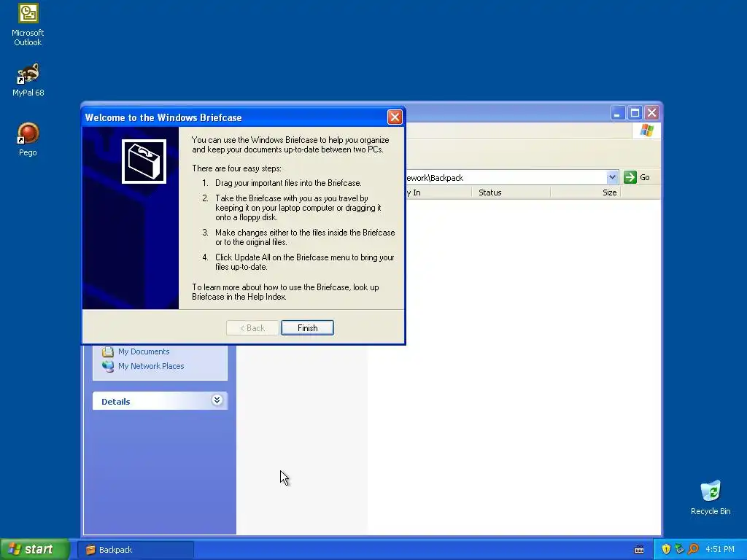This screenshot has height=560, width=747.
Task: Click text 'Drag your important files into the Briefcase'
Action: coord(288,183)
